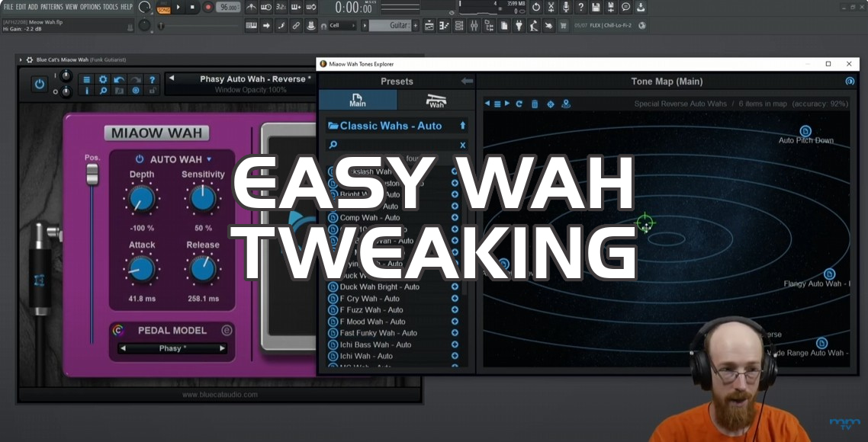Open the plugin main menu hamburger icon
Screen dimensions: 868x442
87,80
